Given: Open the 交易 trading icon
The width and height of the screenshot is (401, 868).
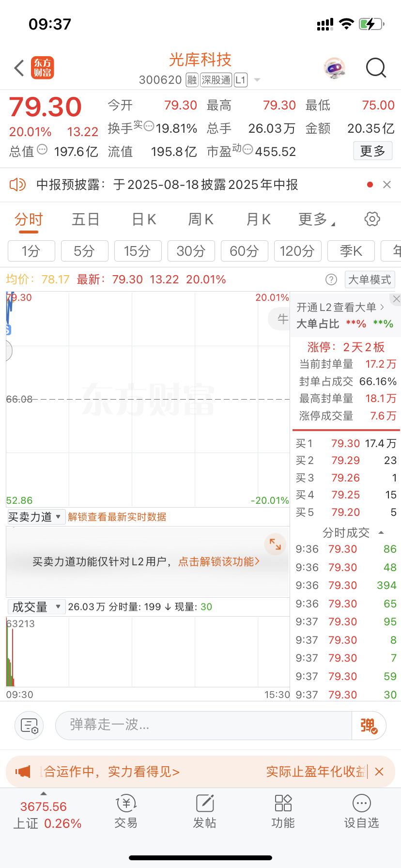Looking at the screenshot, I should point(126,811).
